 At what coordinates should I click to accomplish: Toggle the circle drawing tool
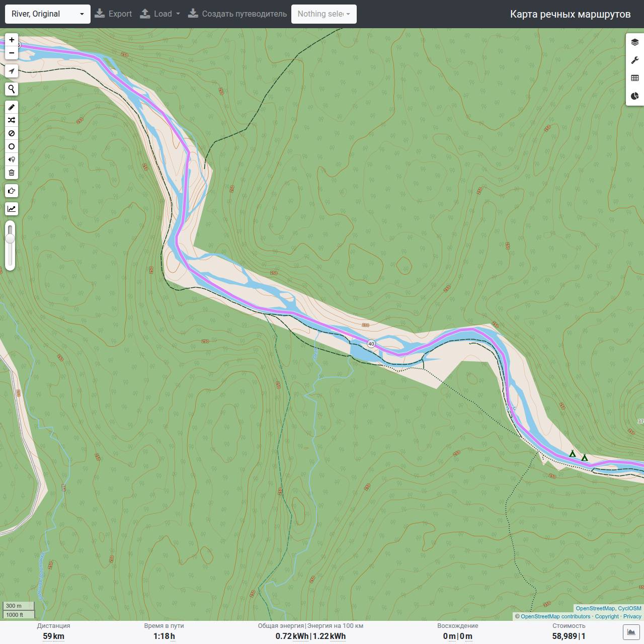12,146
